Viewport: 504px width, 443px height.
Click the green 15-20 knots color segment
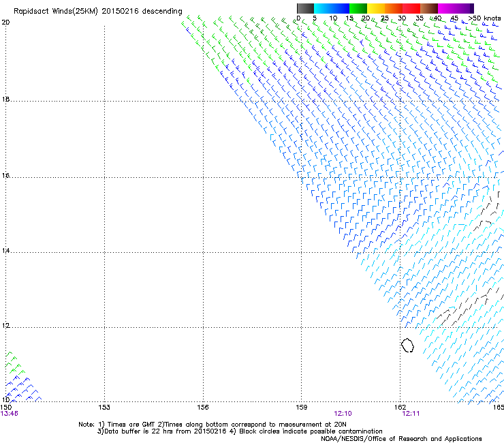coord(358,8)
